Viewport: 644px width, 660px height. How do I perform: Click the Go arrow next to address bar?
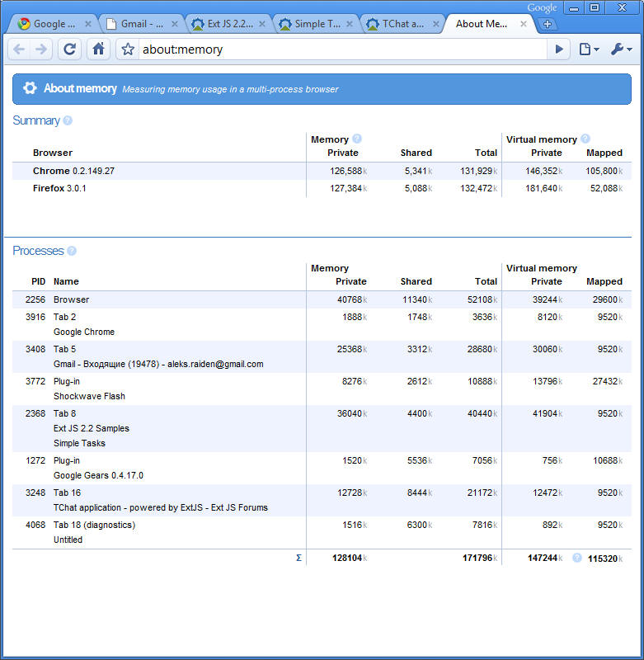558,49
